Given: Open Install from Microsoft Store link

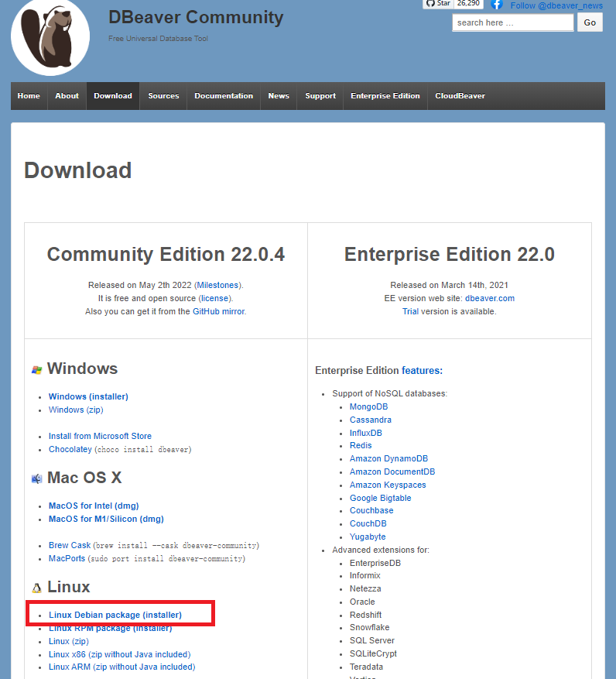Looking at the screenshot, I should tap(100, 436).
